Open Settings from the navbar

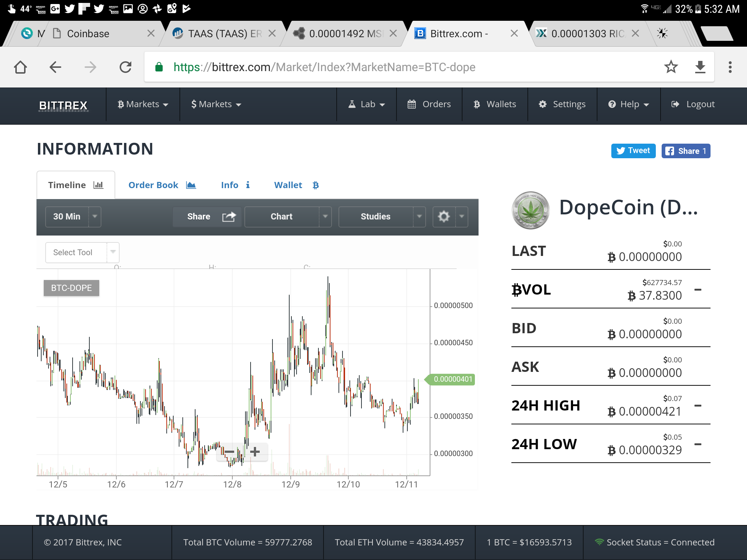tap(562, 104)
